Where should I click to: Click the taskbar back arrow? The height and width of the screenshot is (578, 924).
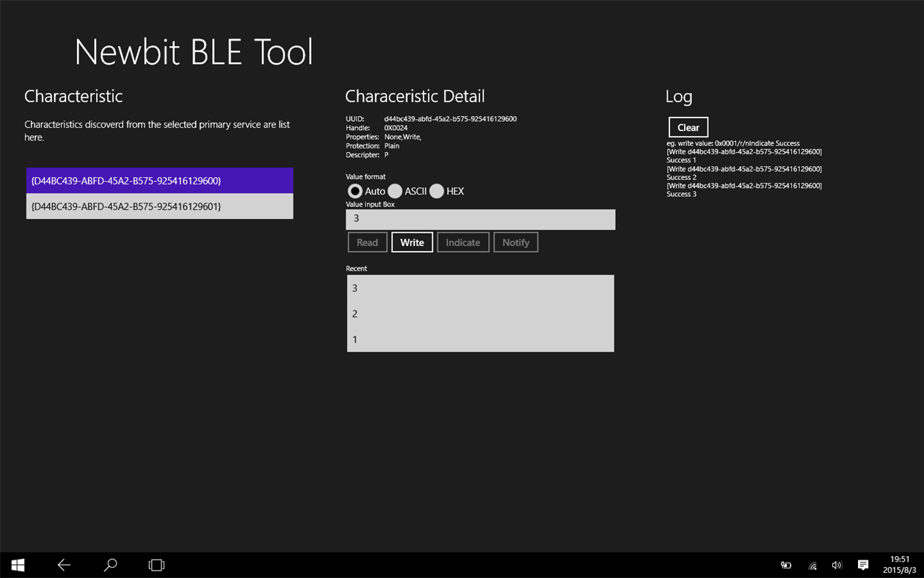64,565
